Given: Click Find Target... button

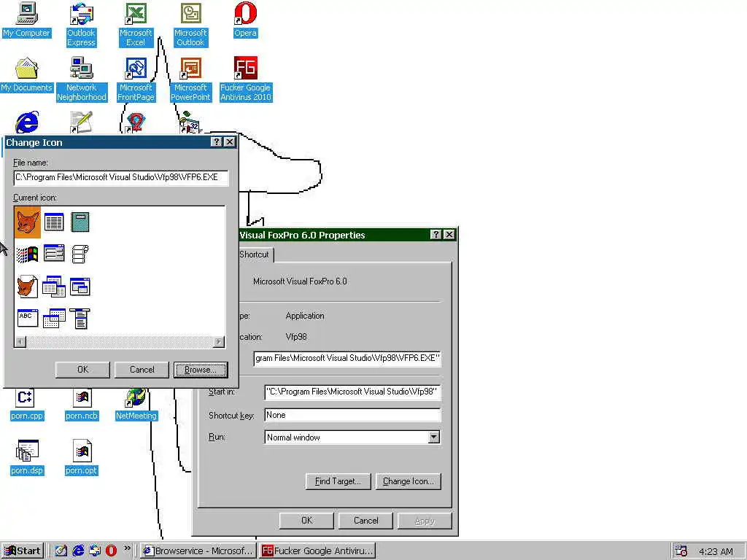Looking at the screenshot, I should click(x=338, y=481).
